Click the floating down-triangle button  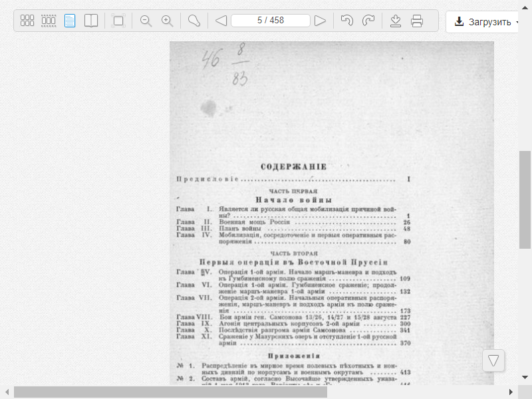(493, 360)
